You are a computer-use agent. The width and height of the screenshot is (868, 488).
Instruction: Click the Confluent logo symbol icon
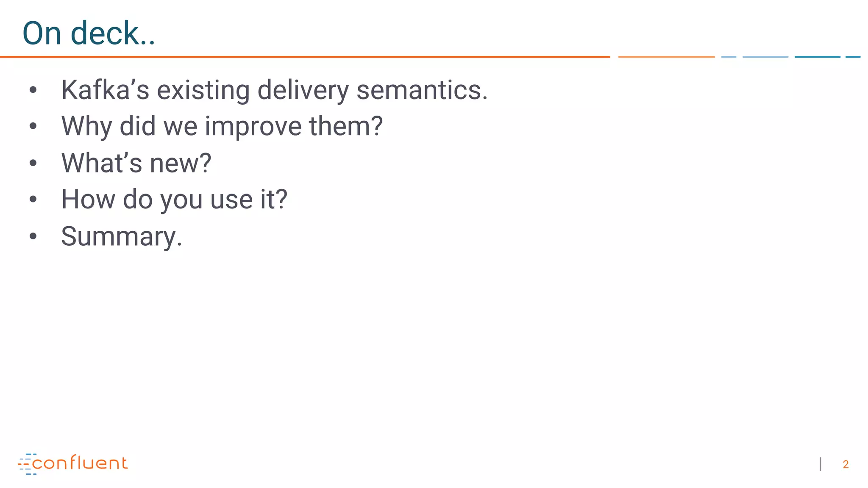pyautogui.click(x=26, y=464)
